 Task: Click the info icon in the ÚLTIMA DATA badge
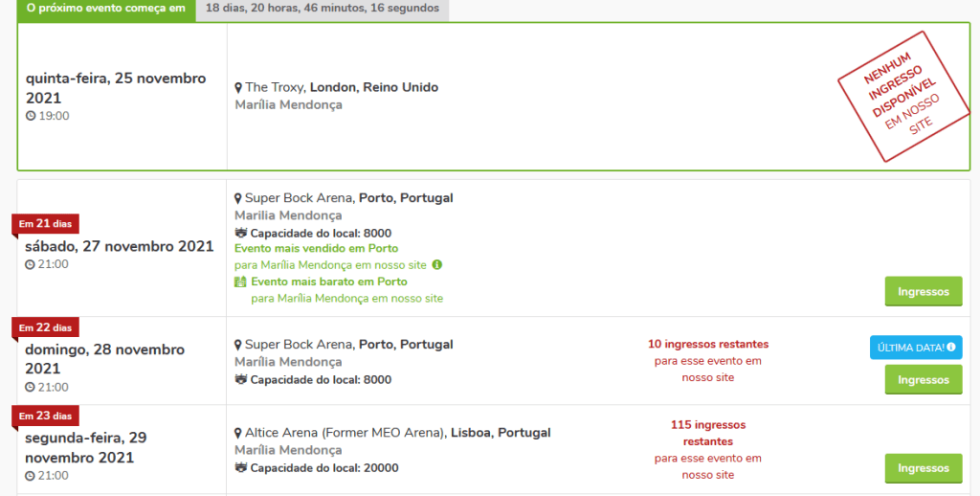tap(952, 348)
